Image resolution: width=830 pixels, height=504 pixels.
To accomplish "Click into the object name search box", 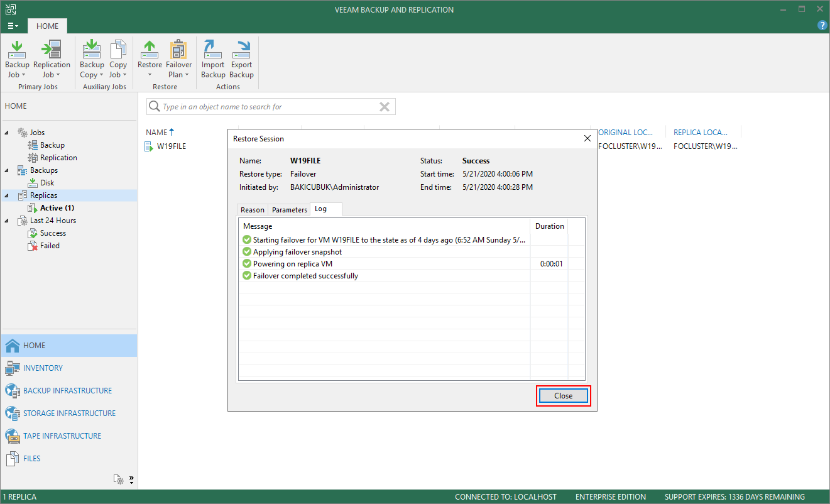I will pyautogui.click(x=270, y=107).
